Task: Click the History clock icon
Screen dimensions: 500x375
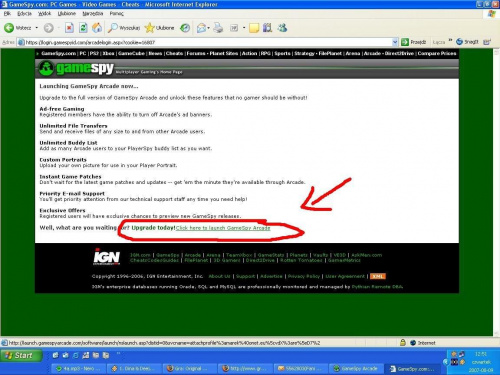Action: click(185, 28)
